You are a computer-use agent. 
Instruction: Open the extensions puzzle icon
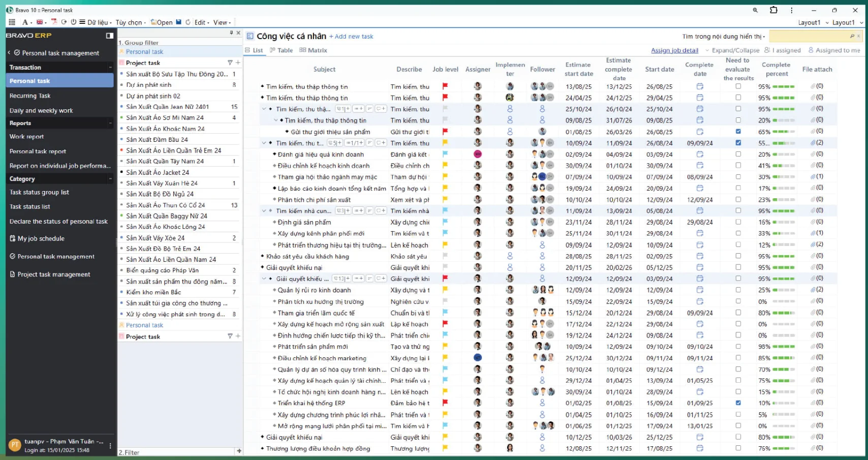click(773, 10)
